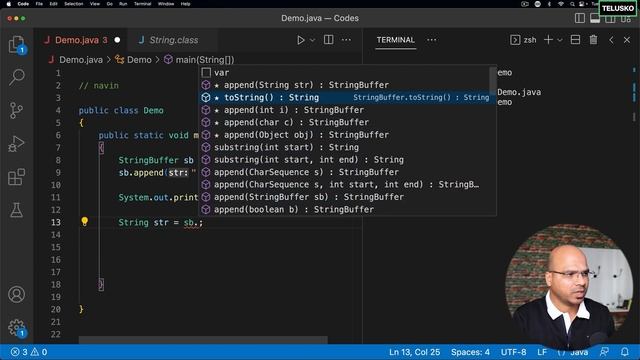Click Spaces: 4 indentation setting
The width and height of the screenshot is (640, 360).
click(x=470, y=352)
